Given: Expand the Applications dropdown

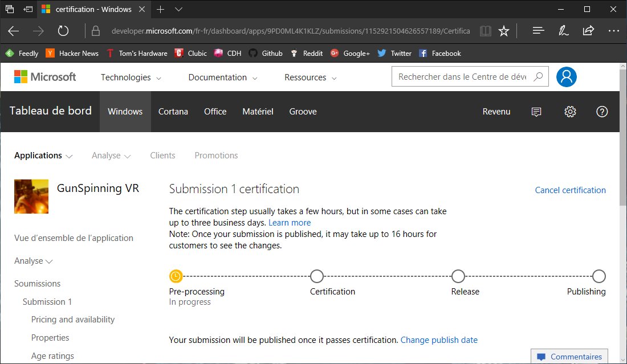Looking at the screenshot, I should (x=43, y=156).
